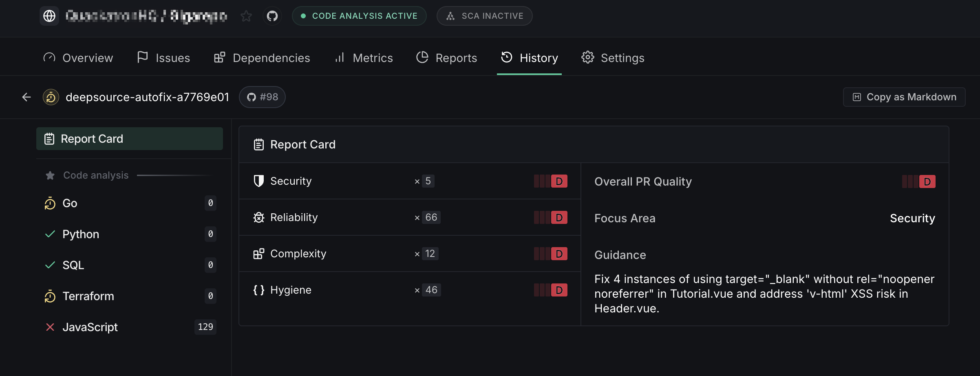Select the Go analyzer in sidebar

[70, 203]
